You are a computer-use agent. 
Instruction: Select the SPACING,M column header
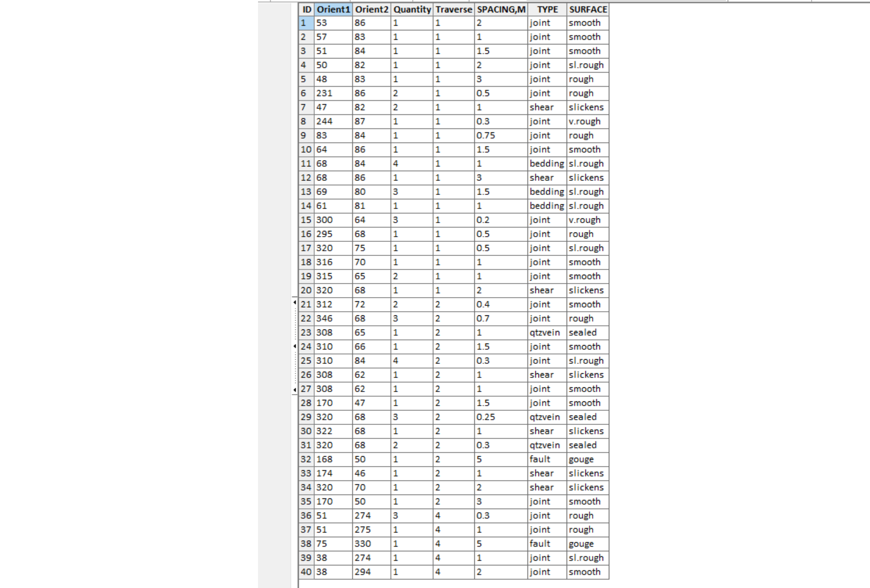(501, 9)
